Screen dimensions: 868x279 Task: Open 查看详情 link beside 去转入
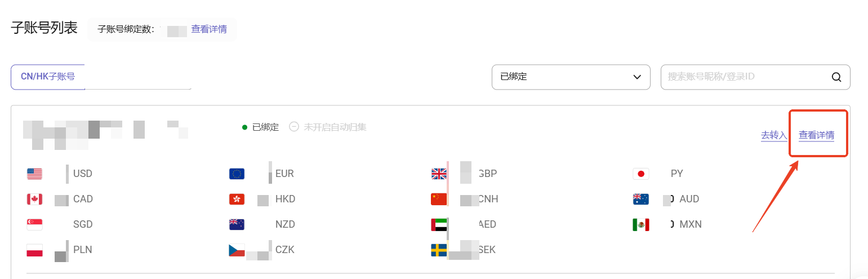tap(816, 135)
